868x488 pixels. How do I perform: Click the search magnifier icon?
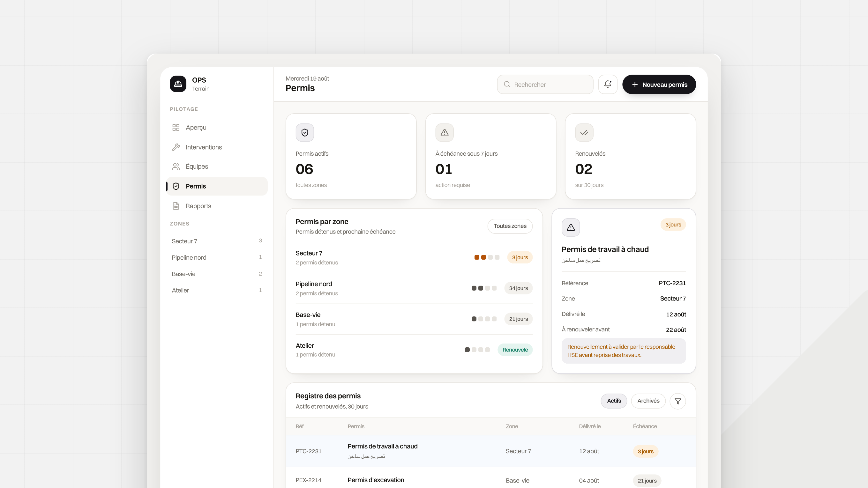pos(507,84)
